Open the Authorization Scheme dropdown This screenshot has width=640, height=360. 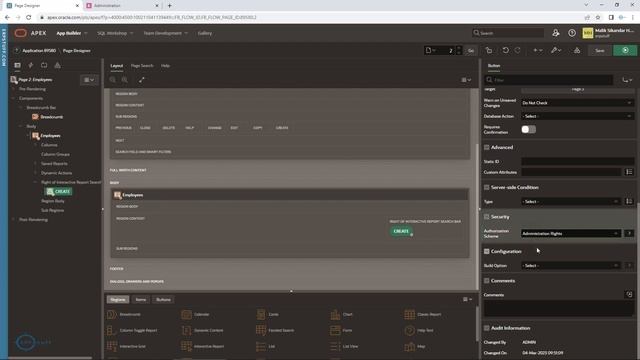[x=571, y=233]
